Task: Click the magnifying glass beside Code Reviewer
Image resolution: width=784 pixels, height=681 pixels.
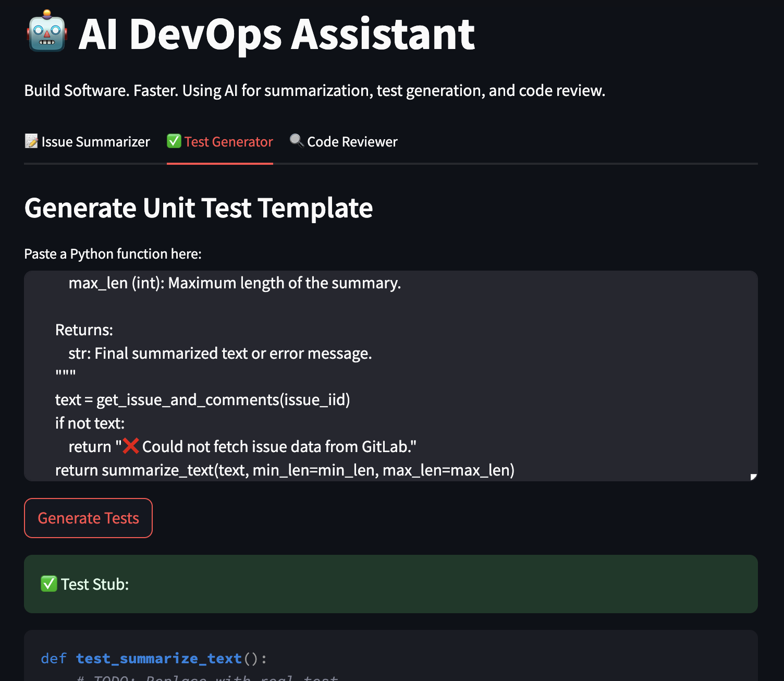Action: (297, 141)
